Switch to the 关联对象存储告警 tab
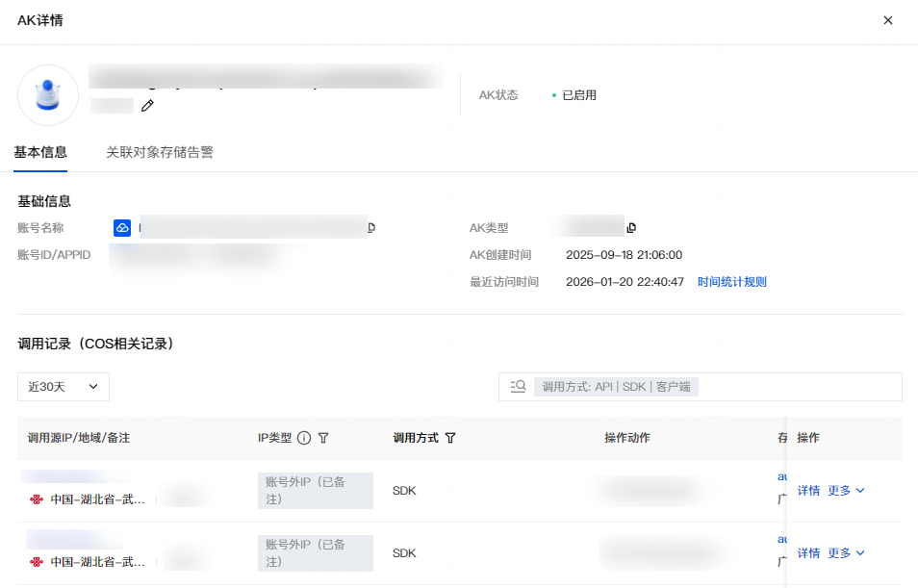 pos(160,152)
